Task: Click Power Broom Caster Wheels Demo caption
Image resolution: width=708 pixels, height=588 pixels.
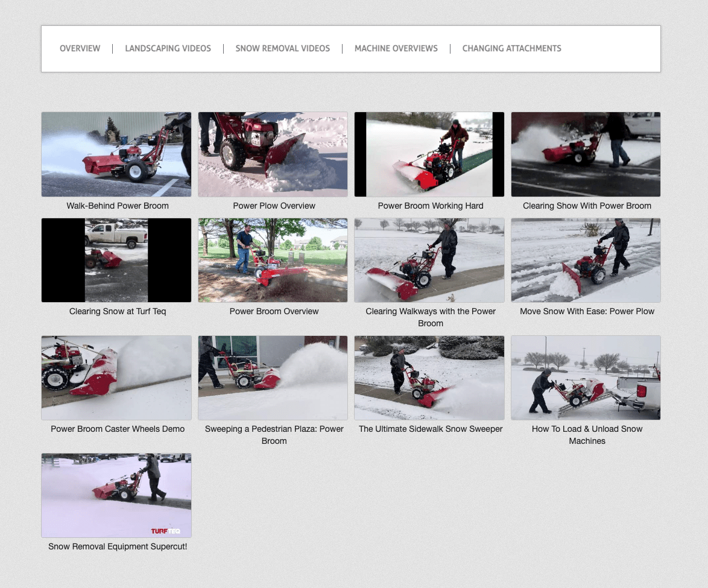Action: coord(118,429)
